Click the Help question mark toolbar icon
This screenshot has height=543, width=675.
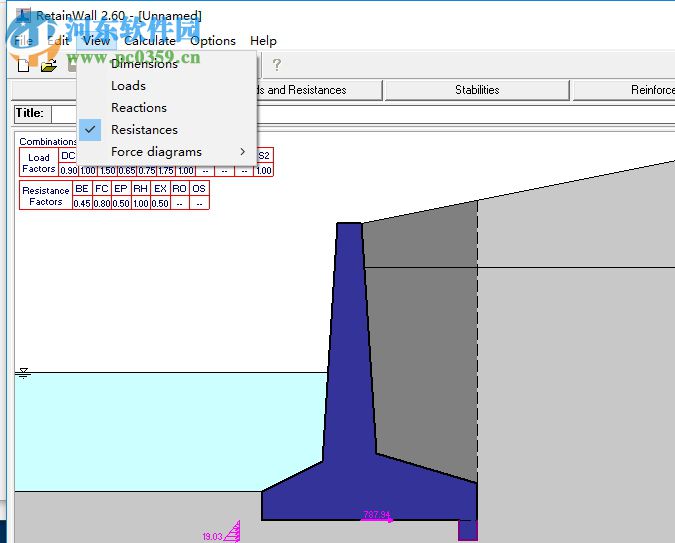277,66
